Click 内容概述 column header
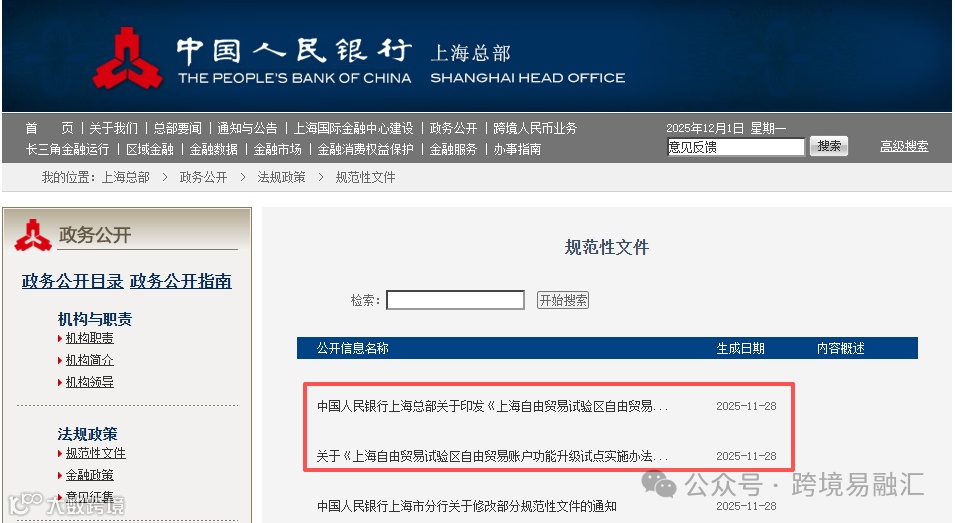Viewport: 955px width, 523px height. click(x=840, y=348)
